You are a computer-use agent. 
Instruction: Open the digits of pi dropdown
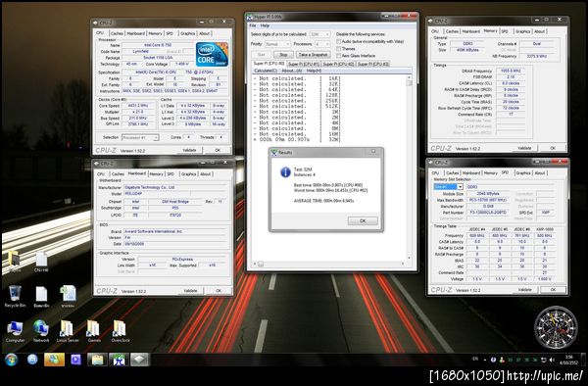pyautogui.click(x=319, y=34)
